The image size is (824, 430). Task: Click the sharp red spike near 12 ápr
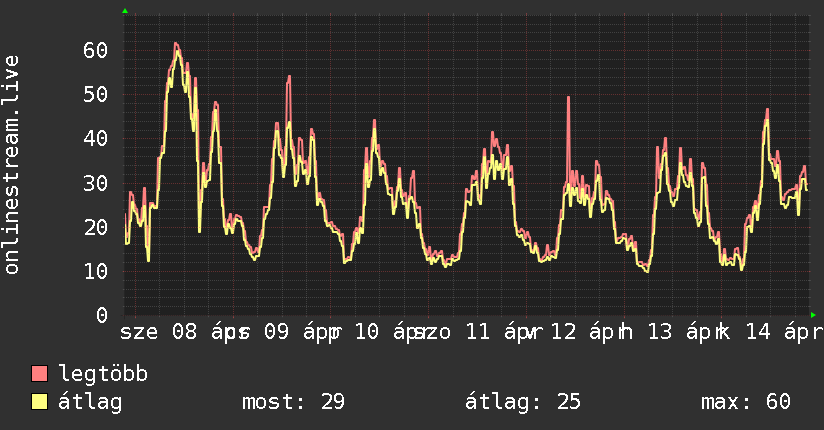[568, 98]
